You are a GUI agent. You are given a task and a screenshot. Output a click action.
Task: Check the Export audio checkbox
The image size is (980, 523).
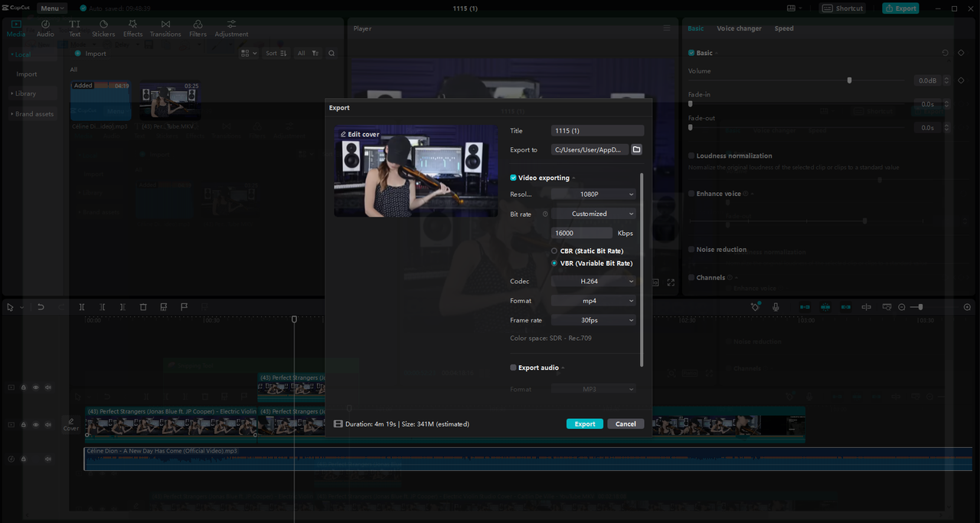(x=514, y=368)
